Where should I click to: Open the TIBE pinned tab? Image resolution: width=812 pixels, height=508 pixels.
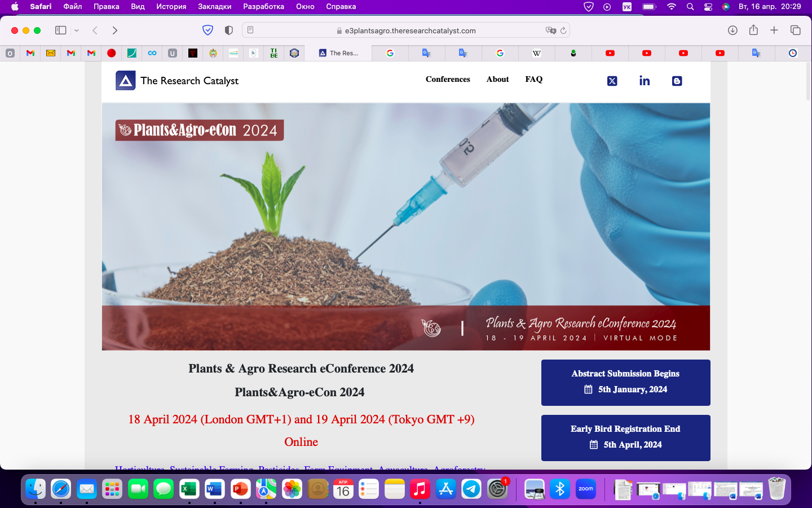[x=274, y=53]
